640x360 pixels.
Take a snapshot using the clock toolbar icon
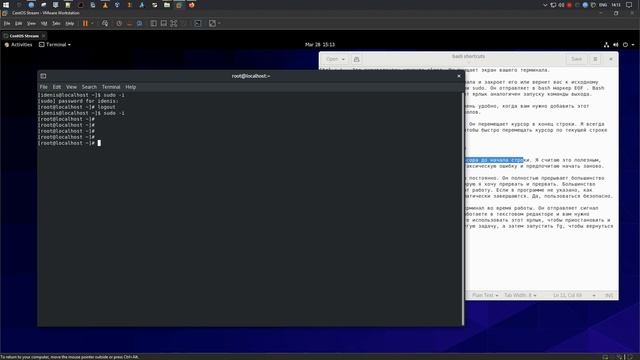[x=119, y=24]
